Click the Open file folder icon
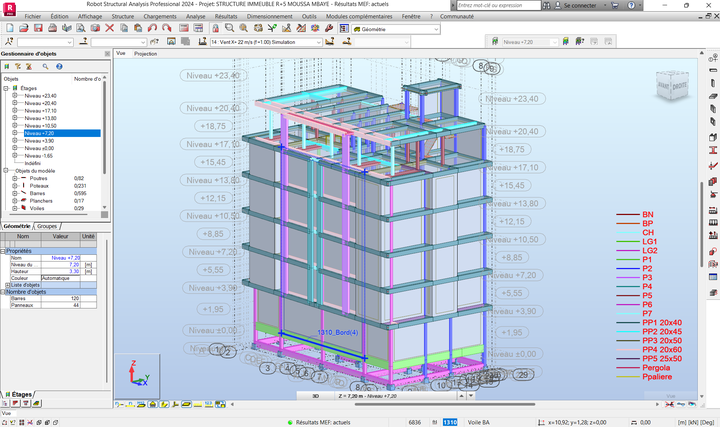Screen dimensions: 720x427 pos(22,29)
